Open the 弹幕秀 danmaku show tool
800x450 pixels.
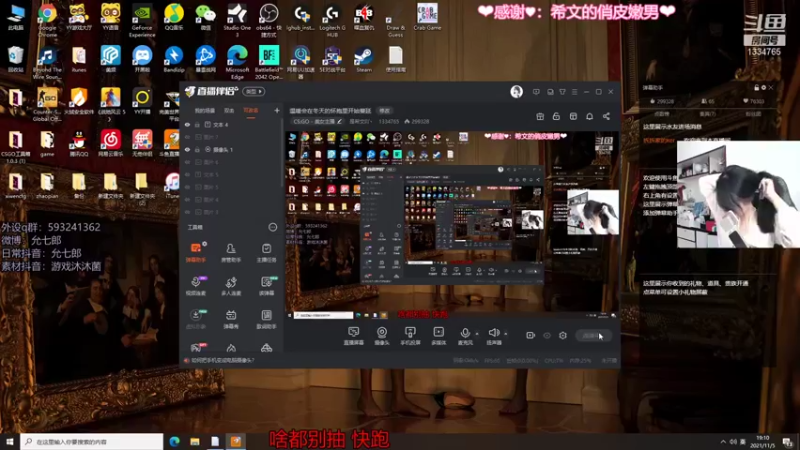pos(231,319)
